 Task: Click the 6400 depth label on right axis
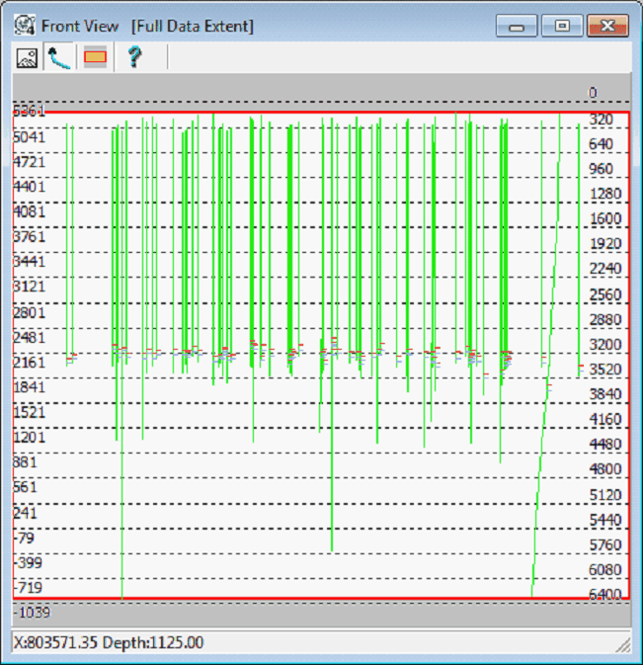pos(605,595)
